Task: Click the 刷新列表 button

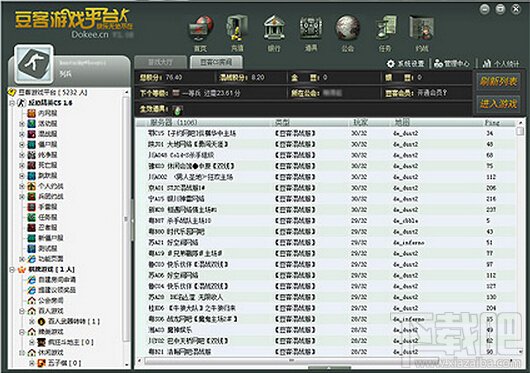Action: pos(498,81)
